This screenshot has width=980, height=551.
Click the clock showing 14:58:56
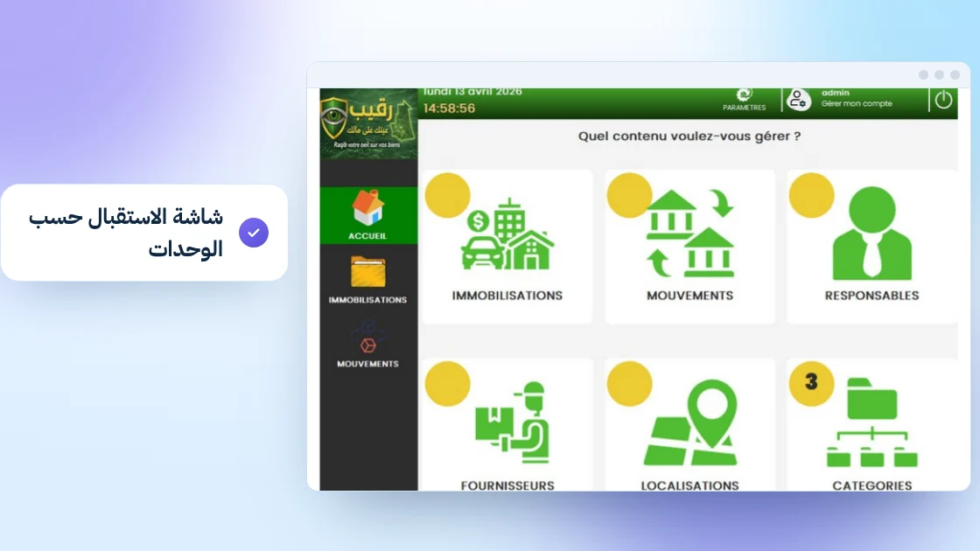tap(450, 108)
